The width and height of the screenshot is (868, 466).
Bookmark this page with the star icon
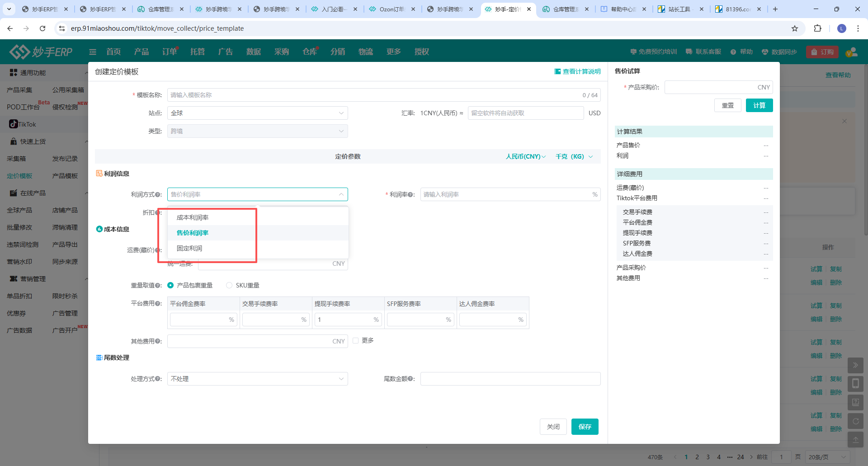(x=794, y=28)
